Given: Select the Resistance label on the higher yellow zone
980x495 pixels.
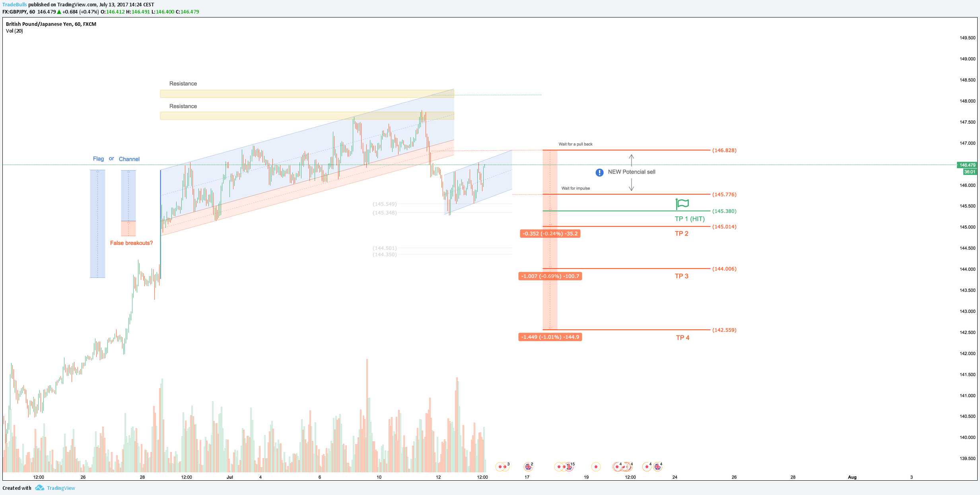Looking at the screenshot, I should point(183,83).
